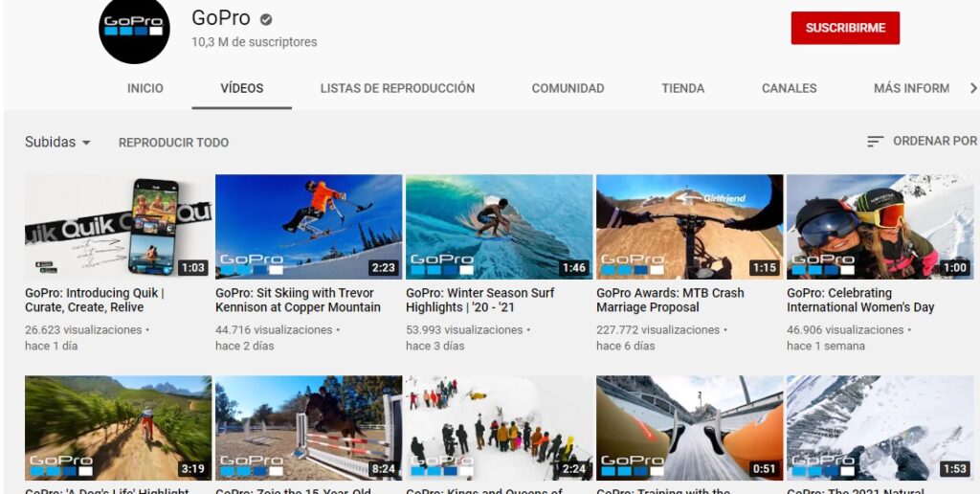Open Celebrating International Women's Day title
Image resolution: width=980 pixels, height=494 pixels.
(860, 301)
